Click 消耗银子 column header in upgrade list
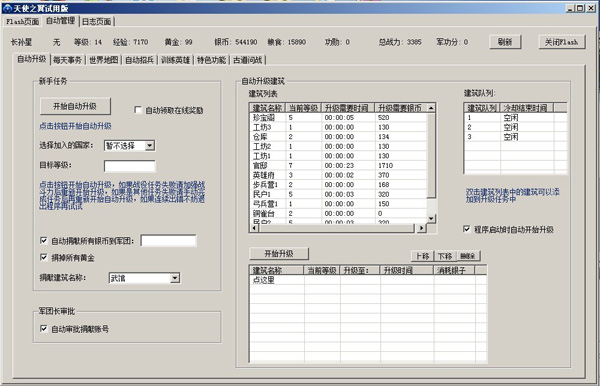 tap(454, 270)
